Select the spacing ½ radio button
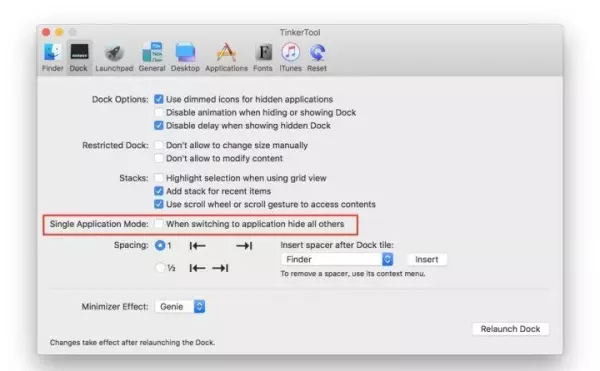This screenshot has width=600, height=371. click(x=160, y=268)
